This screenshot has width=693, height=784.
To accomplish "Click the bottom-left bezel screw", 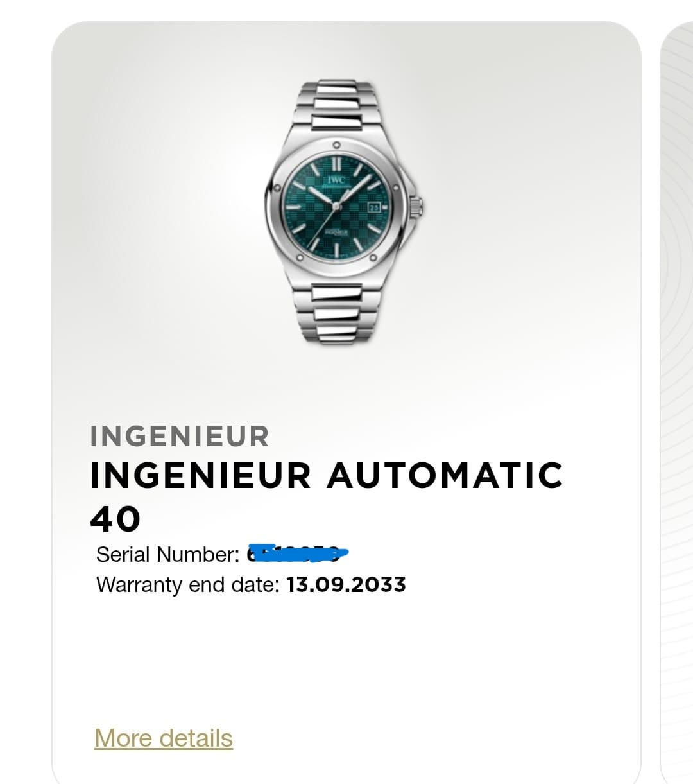I will pos(299,257).
